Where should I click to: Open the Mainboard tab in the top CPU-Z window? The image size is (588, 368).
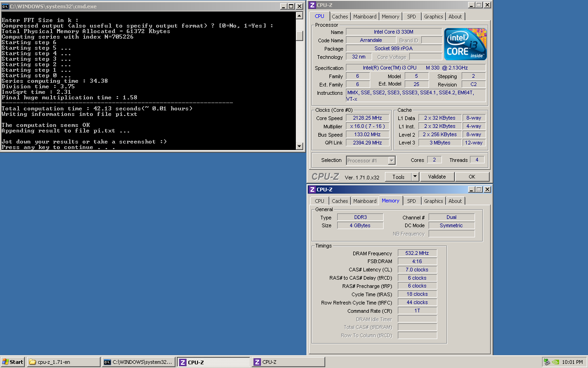(365, 17)
